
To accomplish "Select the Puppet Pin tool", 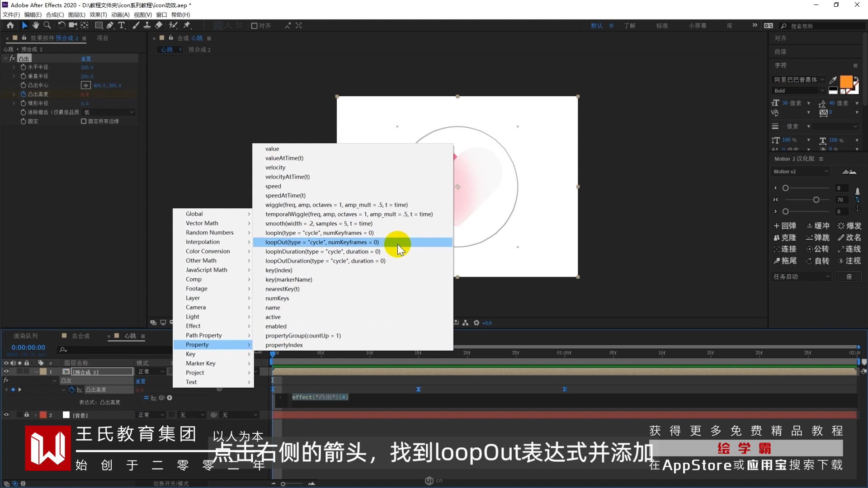I will click(x=187, y=25).
